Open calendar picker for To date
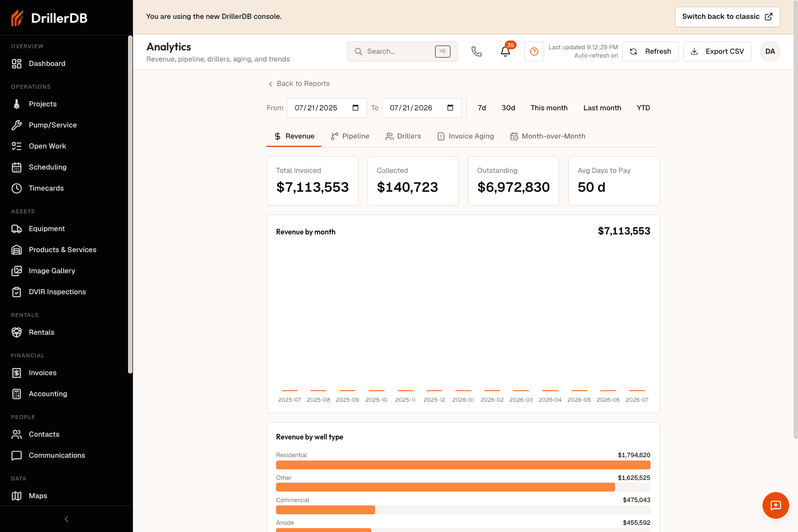 click(450, 108)
